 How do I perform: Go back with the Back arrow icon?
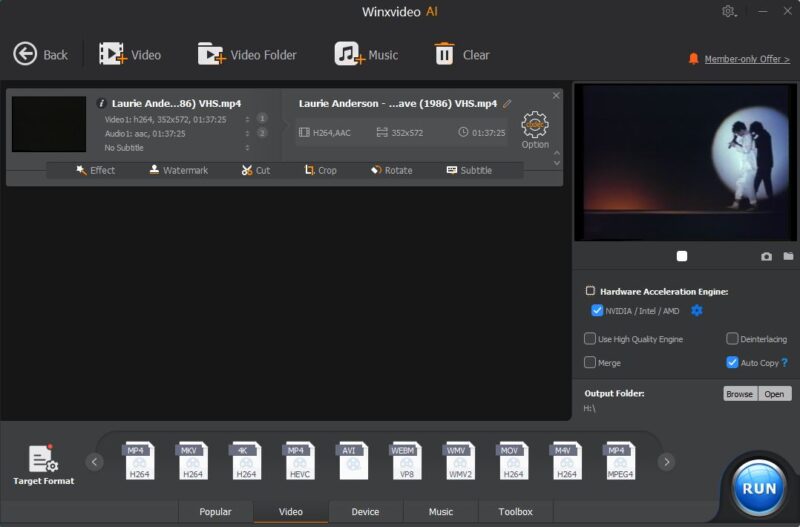(x=25, y=54)
